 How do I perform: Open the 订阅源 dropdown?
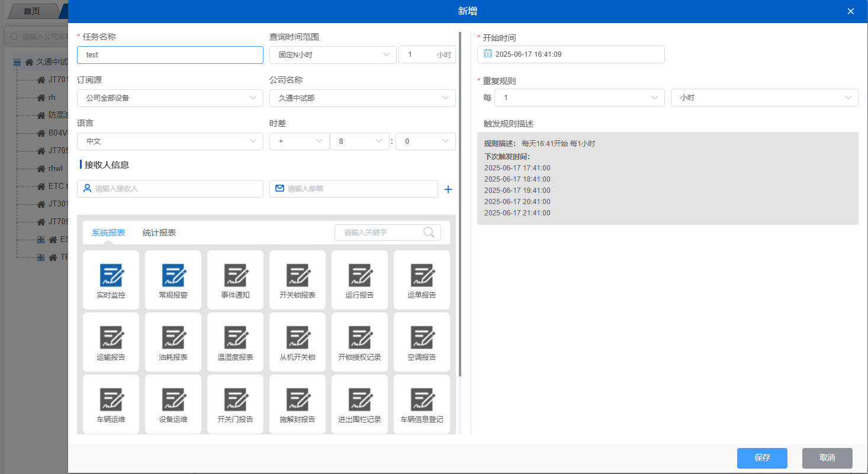click(170, 98)
